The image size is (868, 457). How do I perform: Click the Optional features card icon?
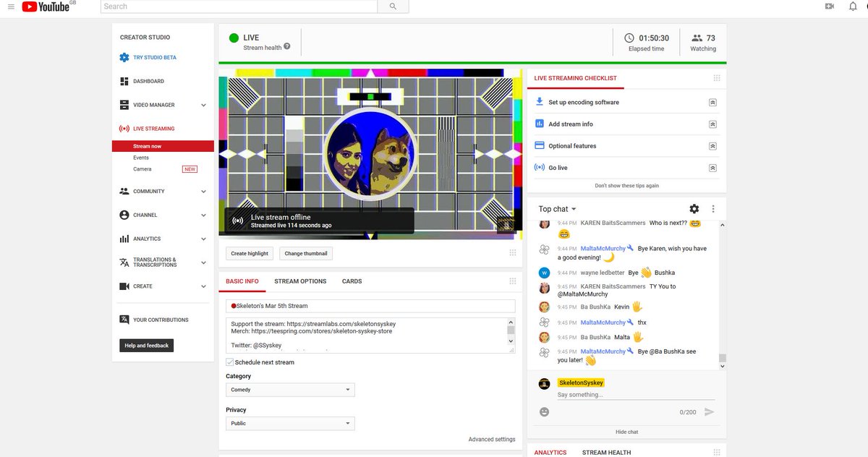click(539, 145)
